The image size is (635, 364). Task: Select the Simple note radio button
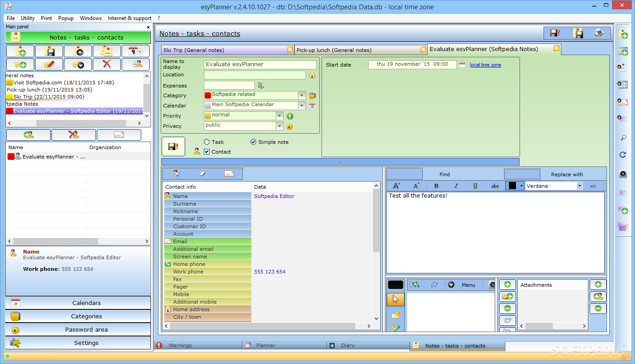pos(253,142)
